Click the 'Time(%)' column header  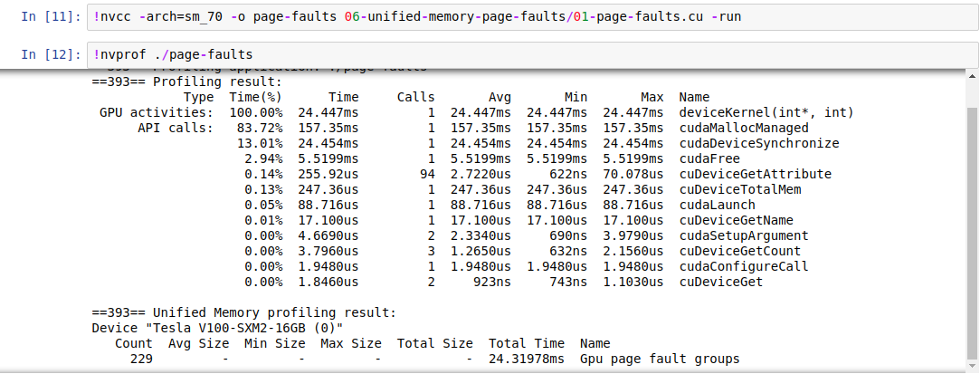coord(255,98)
